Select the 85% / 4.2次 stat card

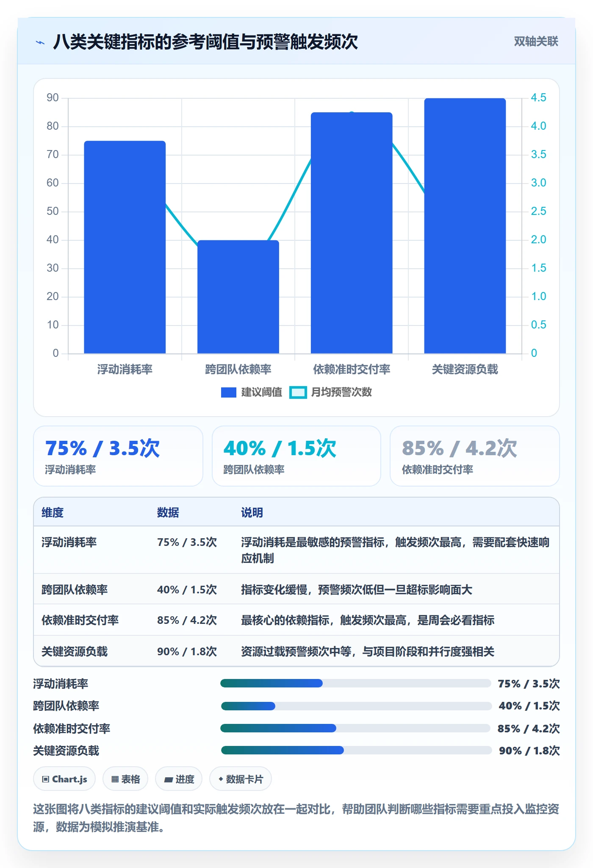[475, 456]
